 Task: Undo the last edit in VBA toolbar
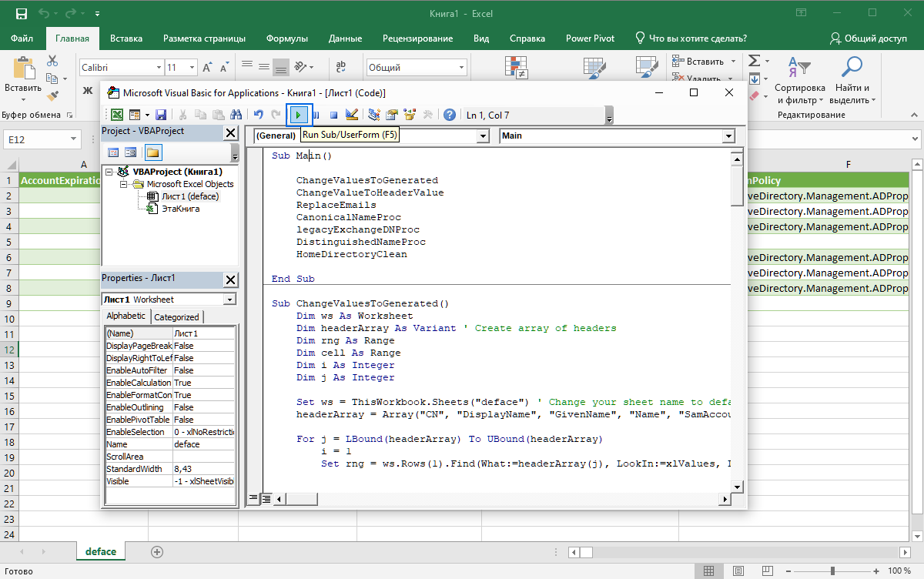tap(259, 115)
